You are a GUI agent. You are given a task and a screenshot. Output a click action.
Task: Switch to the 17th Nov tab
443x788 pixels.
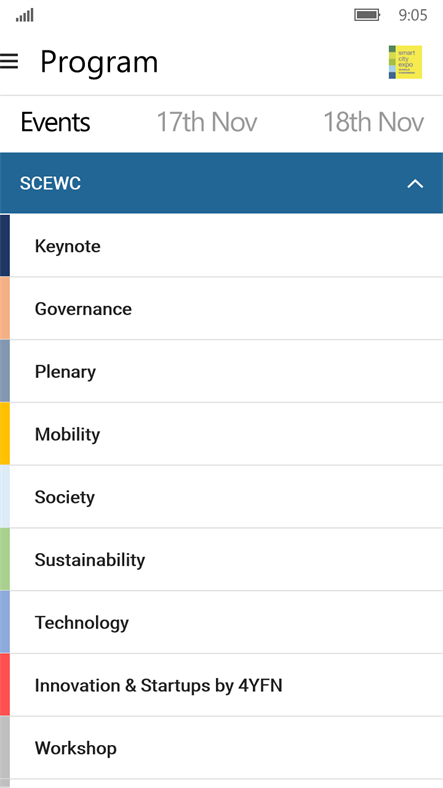(x=207, y=122)
